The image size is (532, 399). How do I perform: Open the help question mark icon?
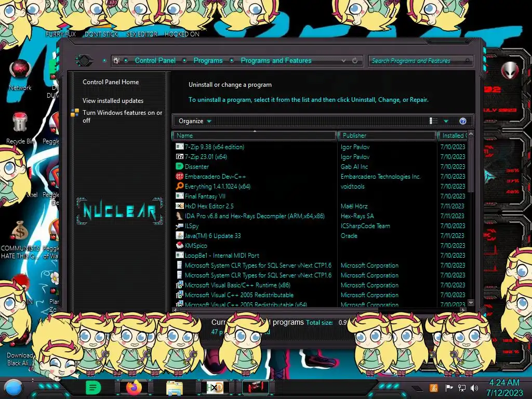click(x=463, y=121)
